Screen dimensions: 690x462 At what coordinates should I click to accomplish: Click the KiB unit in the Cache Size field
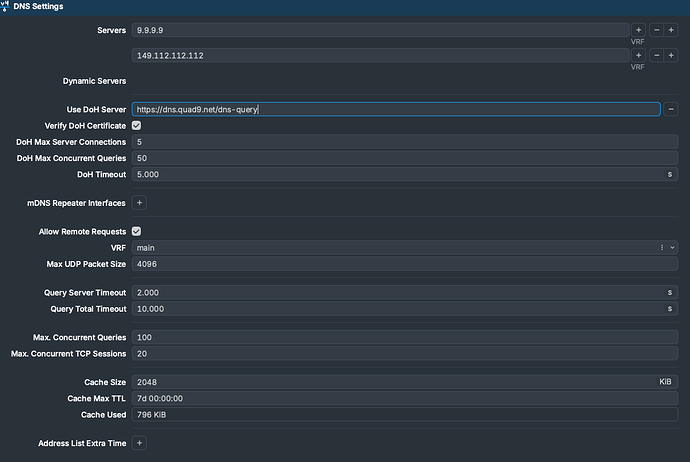pyautogui.click(x=665, y=381)
